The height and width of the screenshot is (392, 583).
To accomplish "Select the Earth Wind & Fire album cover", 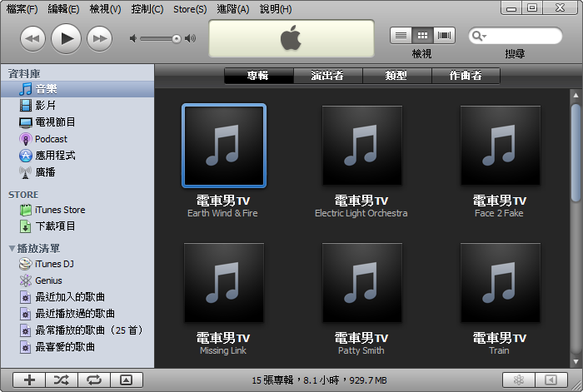I will pos(224,146).
